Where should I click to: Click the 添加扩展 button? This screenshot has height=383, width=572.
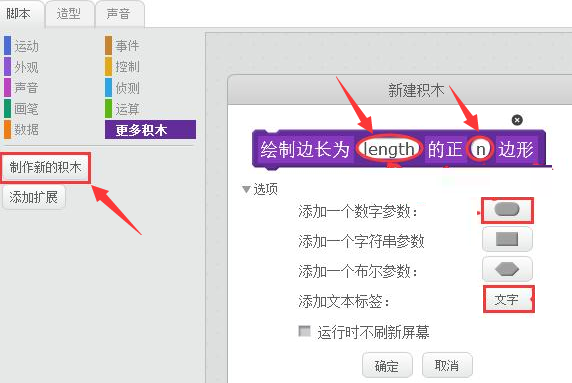click(34, 197)
